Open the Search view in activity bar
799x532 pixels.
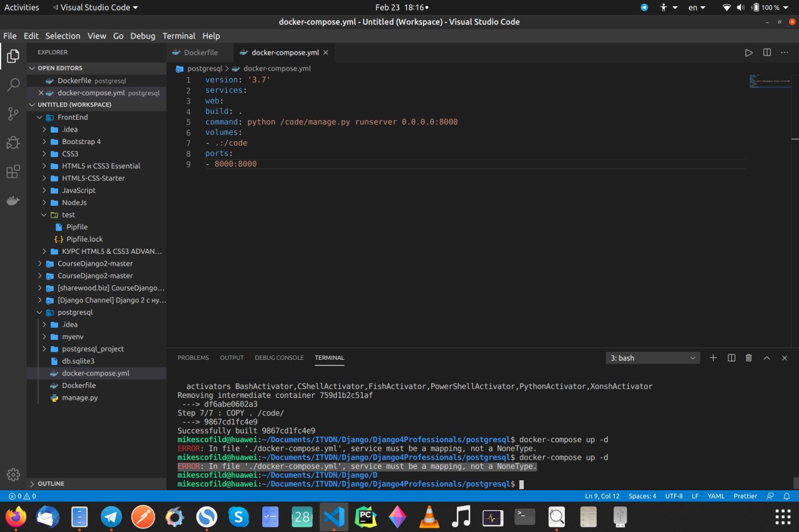(x=13, y=85)
